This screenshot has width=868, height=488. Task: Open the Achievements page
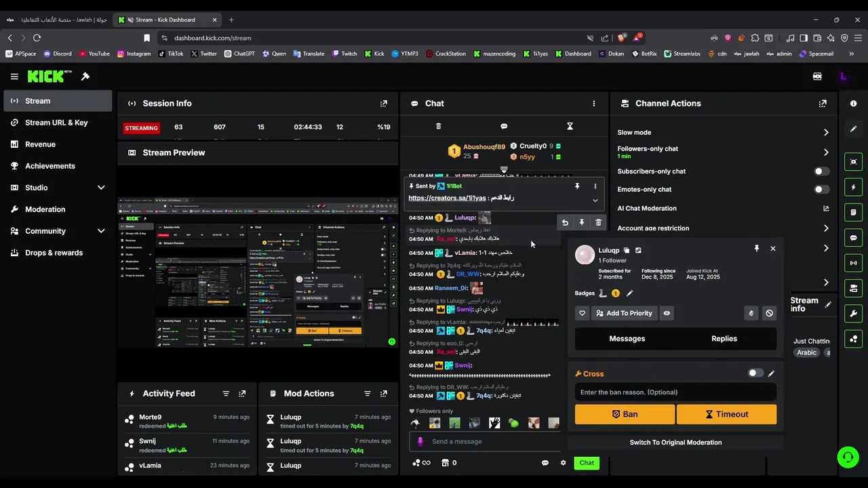58,166
